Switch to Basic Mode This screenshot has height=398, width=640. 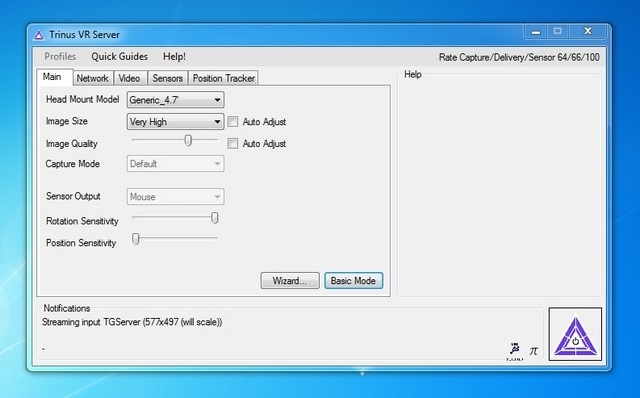coord(353,281)
